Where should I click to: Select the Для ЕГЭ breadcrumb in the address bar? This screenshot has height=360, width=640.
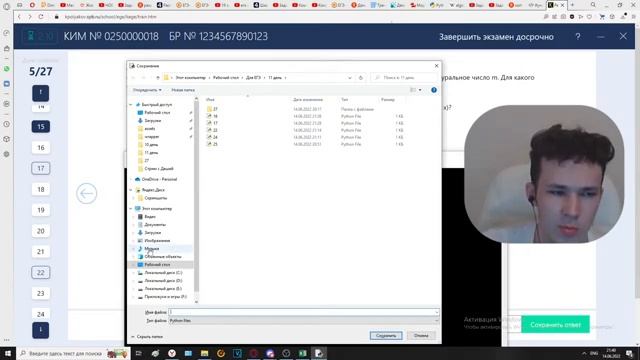[253, 78]
